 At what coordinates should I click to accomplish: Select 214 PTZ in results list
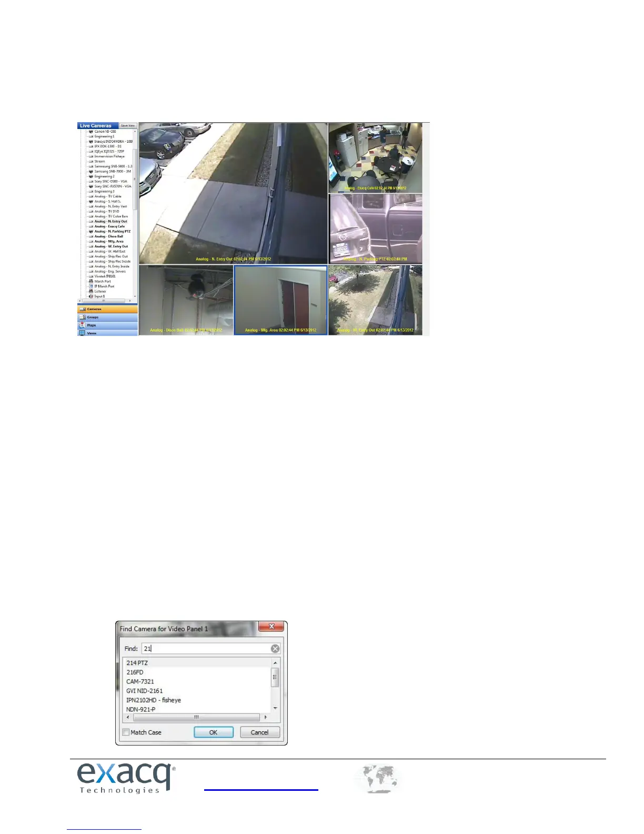pos(197,663)
